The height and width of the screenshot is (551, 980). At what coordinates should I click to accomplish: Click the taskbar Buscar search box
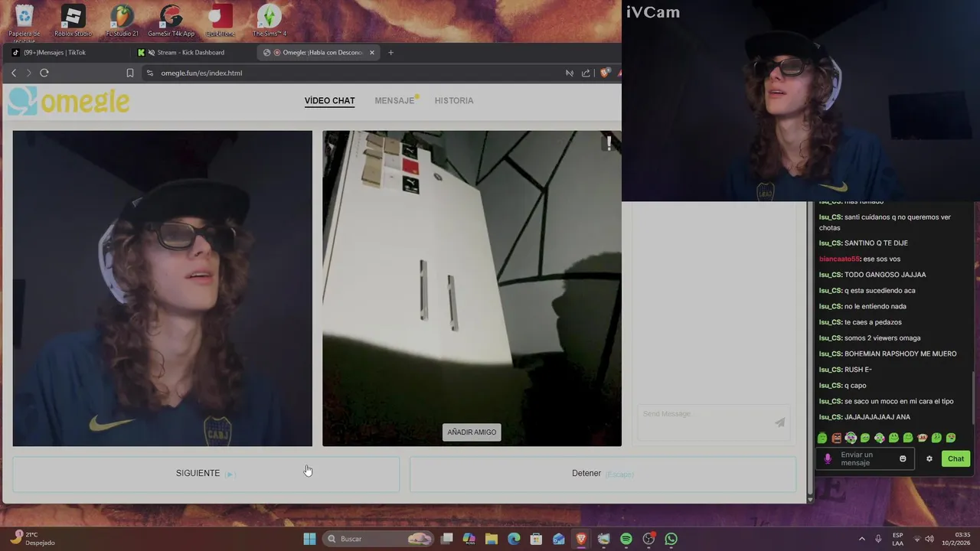coord(379,539)
